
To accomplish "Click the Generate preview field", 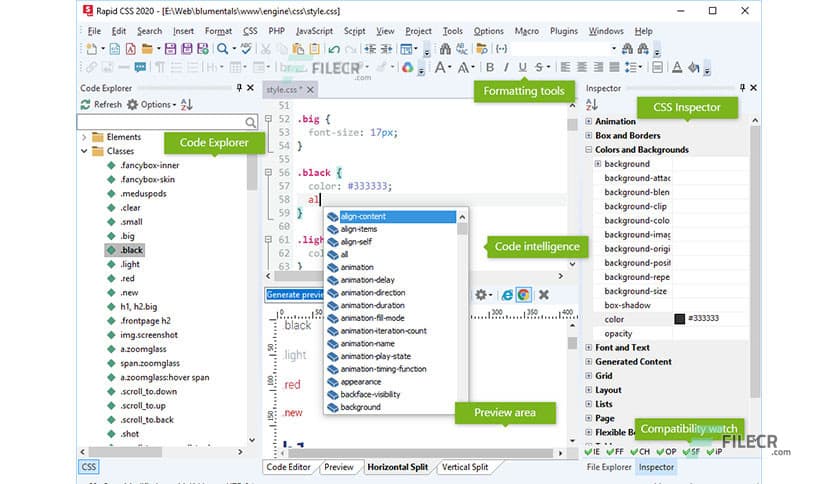I will tap(294, 295).
